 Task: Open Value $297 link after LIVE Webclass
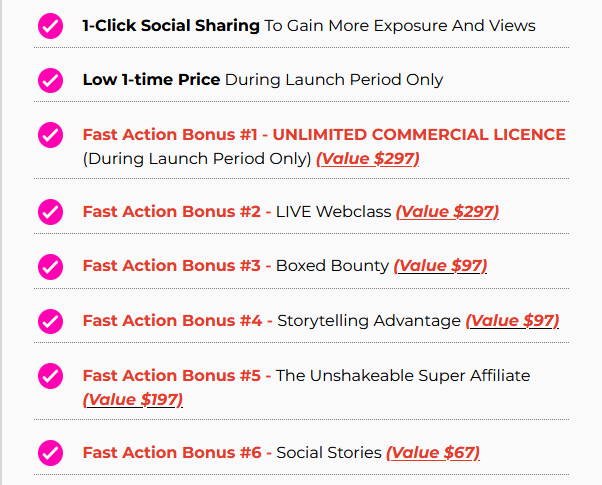(x=447, y=212)
